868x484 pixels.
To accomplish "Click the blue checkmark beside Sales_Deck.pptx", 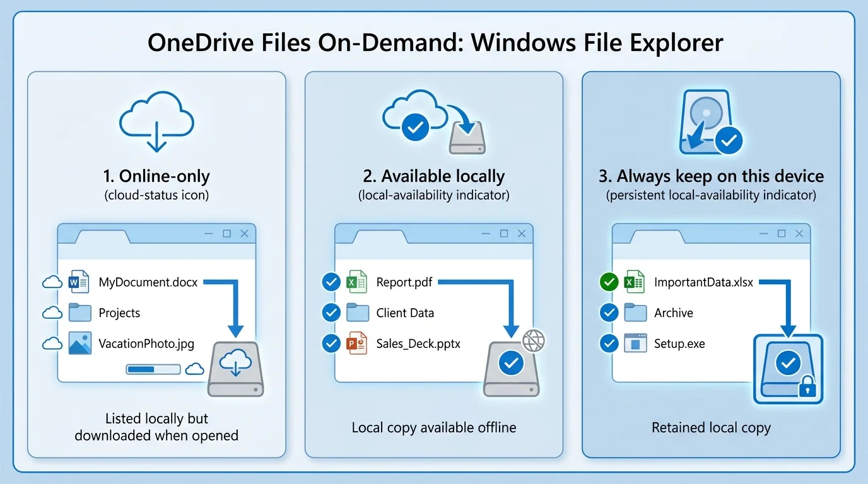I will 331,343.
